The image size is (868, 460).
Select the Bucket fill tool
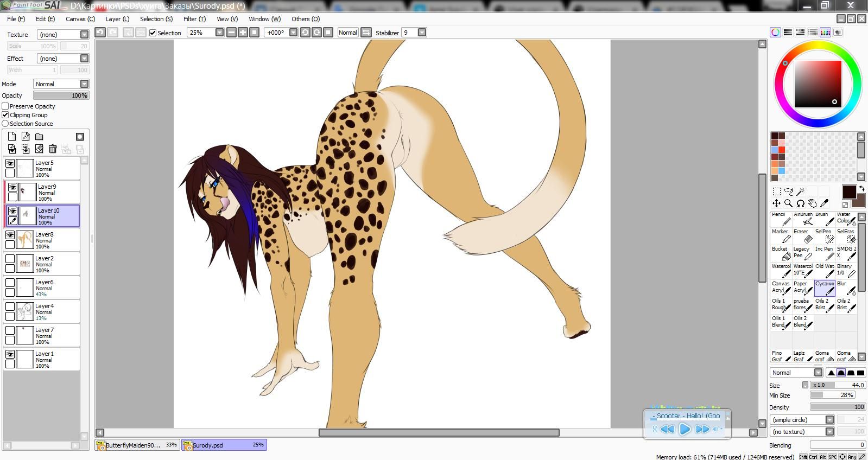(781, 253)
